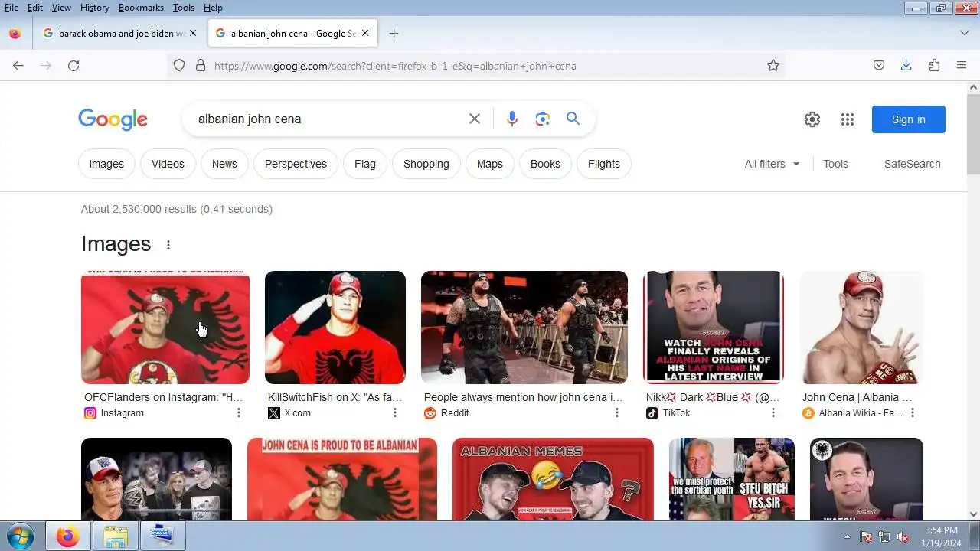980x551 pixels.
Task: Filter results by News
Action: [224, 164]
